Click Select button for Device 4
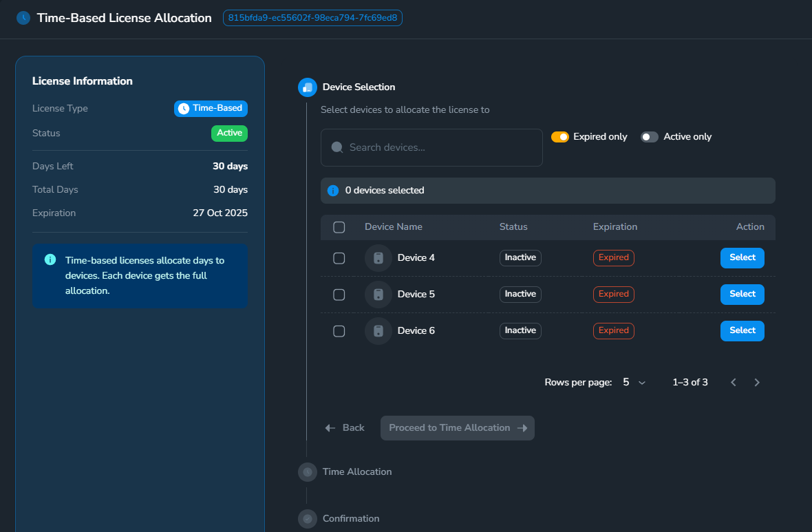 [x=742, y=258]
